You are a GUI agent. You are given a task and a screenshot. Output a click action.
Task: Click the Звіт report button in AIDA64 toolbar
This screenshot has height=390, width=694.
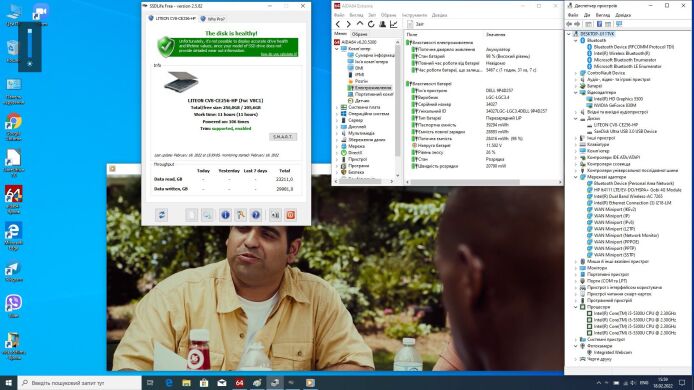point(415,24)
